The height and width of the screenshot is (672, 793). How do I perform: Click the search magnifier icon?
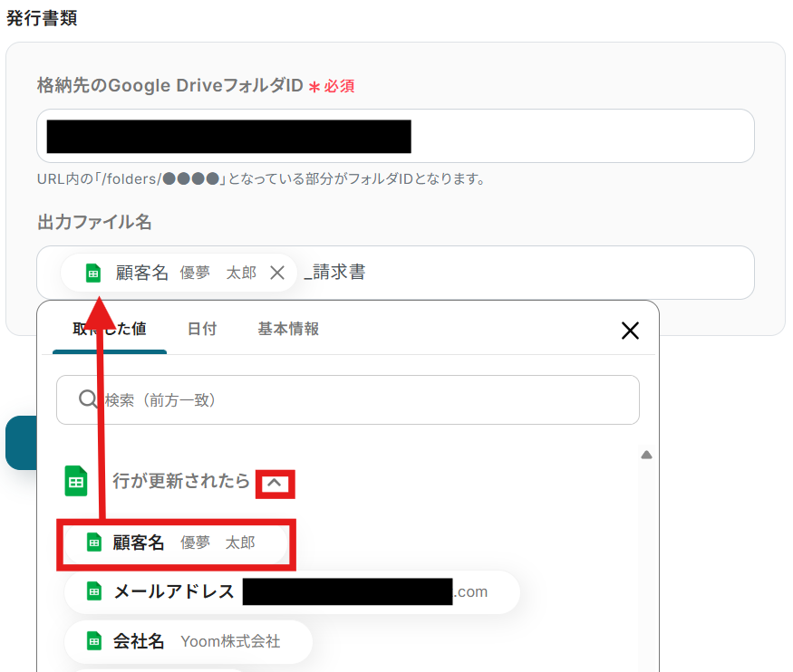88,399
